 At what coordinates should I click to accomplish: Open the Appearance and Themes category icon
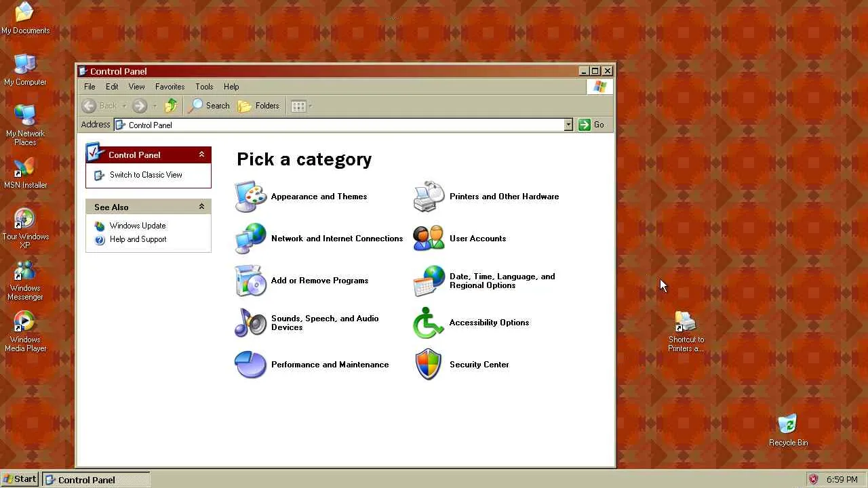251,197
